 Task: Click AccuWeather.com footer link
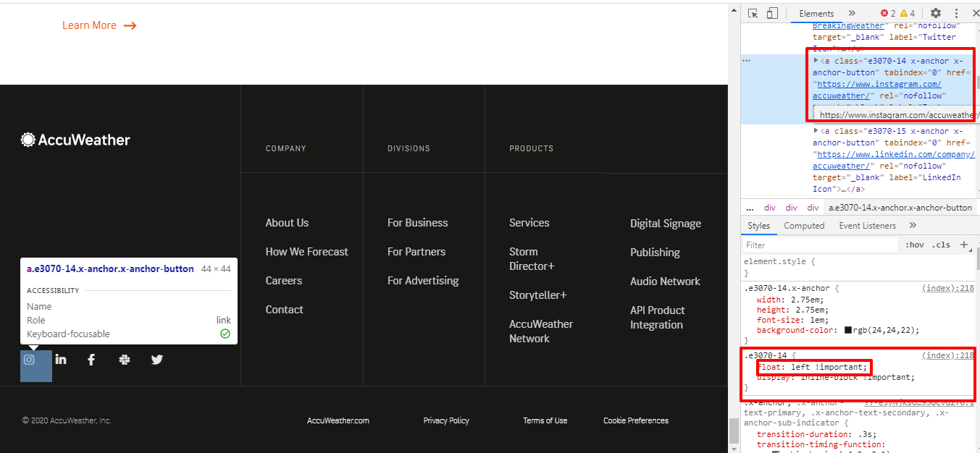338,420
